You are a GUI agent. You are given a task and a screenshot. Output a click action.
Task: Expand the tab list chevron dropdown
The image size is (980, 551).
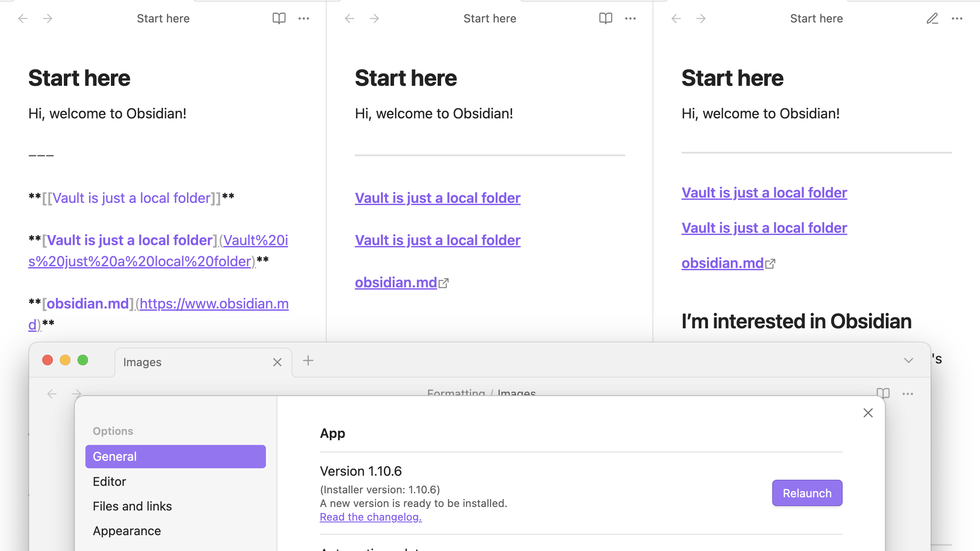click(908, 361)
